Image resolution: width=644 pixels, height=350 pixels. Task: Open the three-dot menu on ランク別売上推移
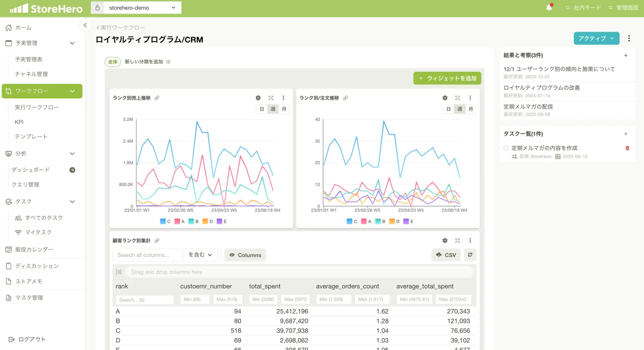(x=283, y=98)
